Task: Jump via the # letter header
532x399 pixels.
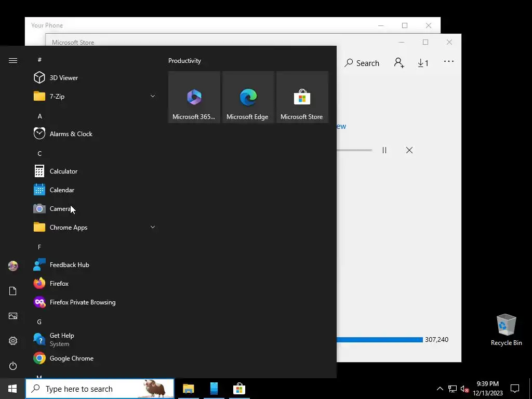Action: pos(39,60)
